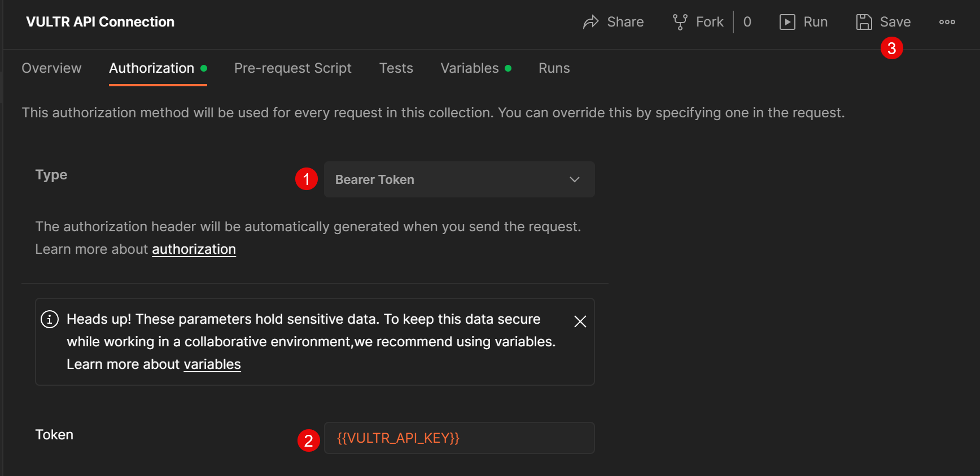Open the Pre-request Script tab
The height and width of the screenshot is (476, 980).
pyautogui.click(x=292, y=68)
